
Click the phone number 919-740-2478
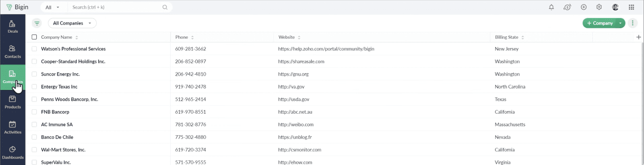pyautogui.click(x=190, y=87)
